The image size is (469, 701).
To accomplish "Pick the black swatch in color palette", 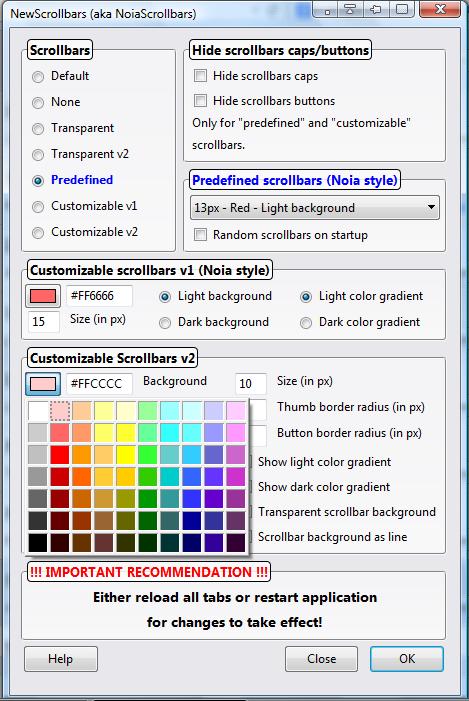I will point(38,542).
